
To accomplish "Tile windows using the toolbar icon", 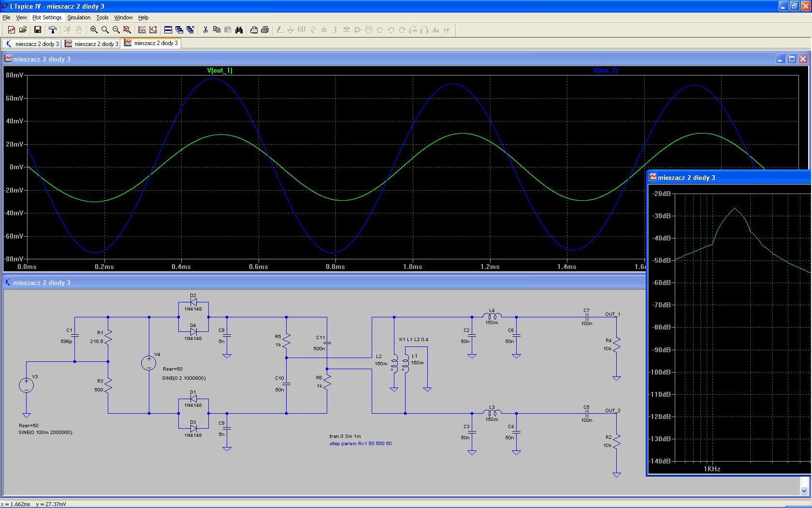I will tap(168, 30).
